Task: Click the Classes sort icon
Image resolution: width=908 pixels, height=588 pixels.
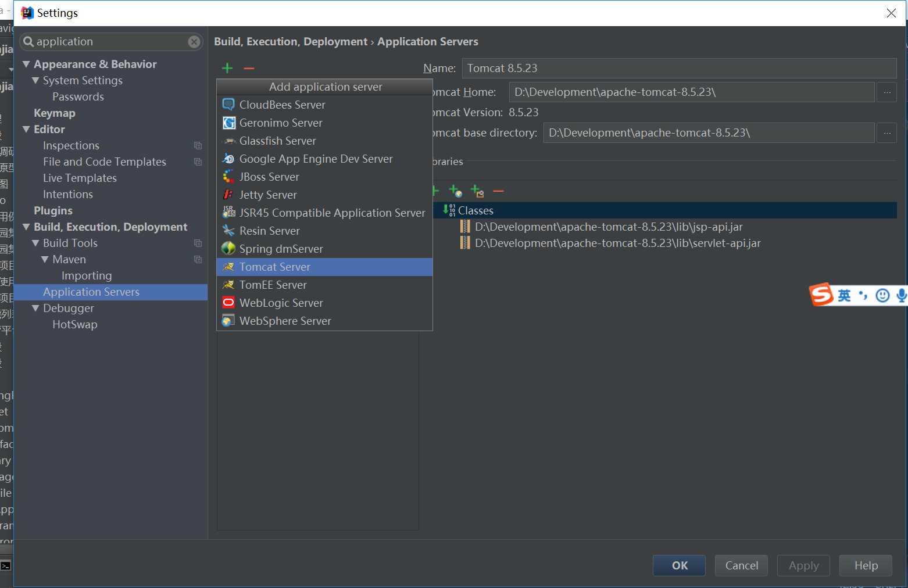Action: (449, 210)
